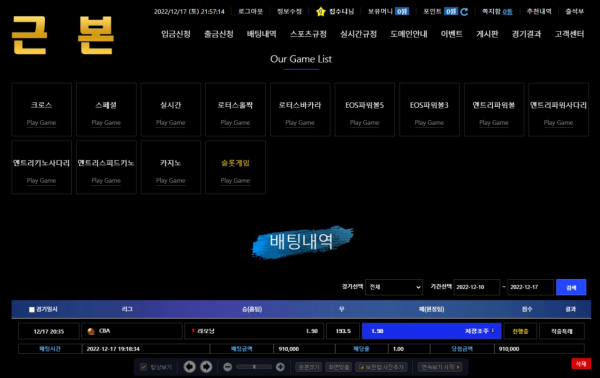Viewport: 600px width, 378px height.
Task: Open 게시판 board menu
Action: (x=487, y=34)
